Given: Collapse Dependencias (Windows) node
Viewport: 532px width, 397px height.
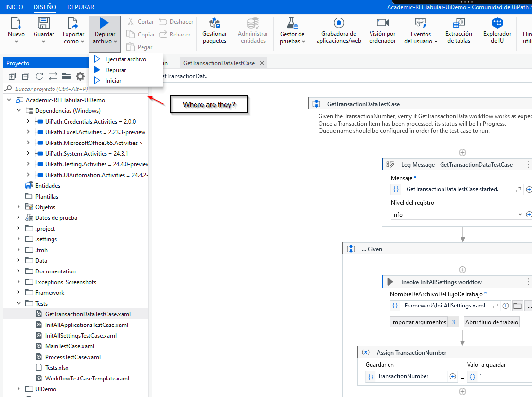Looking at the screenshot, I should click(18, 110).
